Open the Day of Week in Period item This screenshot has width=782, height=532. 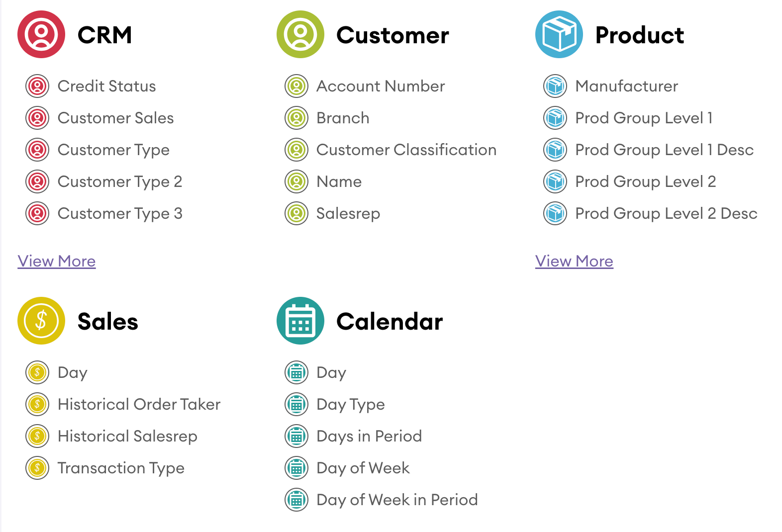coord(397,500)
